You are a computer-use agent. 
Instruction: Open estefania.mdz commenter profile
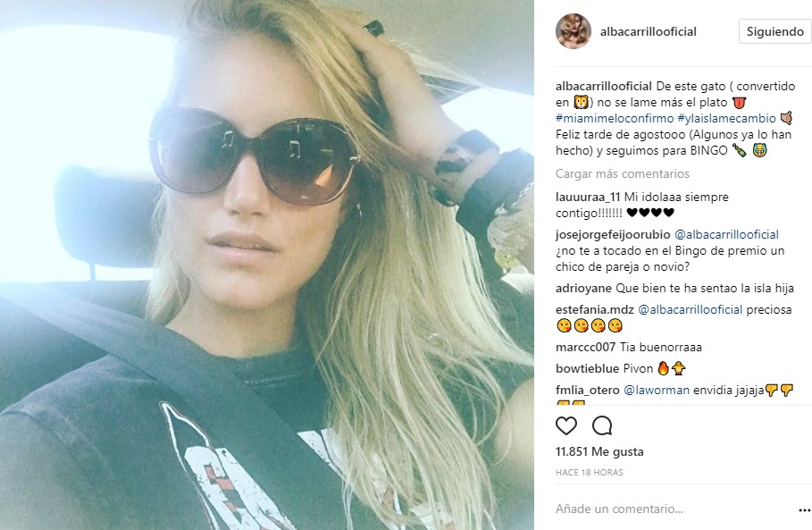click(x=595, y=310)
